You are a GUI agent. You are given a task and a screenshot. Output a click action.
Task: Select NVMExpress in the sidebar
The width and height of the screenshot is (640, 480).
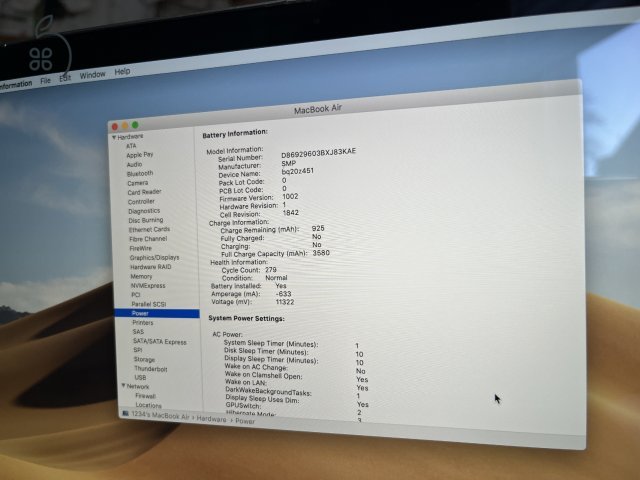(148, 286)
